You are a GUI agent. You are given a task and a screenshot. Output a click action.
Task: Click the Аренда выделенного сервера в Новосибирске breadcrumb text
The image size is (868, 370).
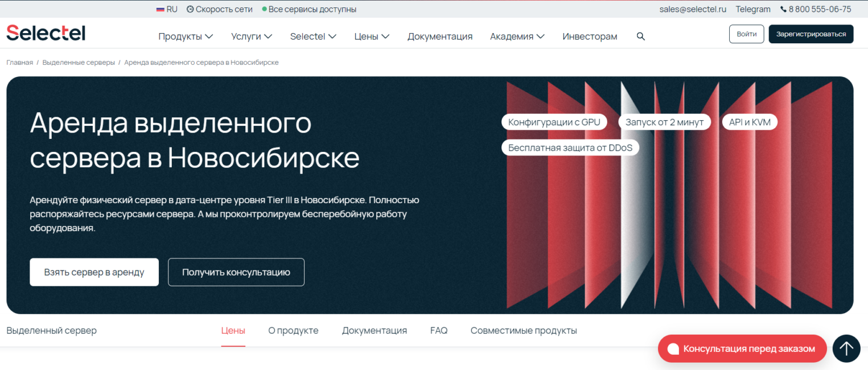[201, 62]
